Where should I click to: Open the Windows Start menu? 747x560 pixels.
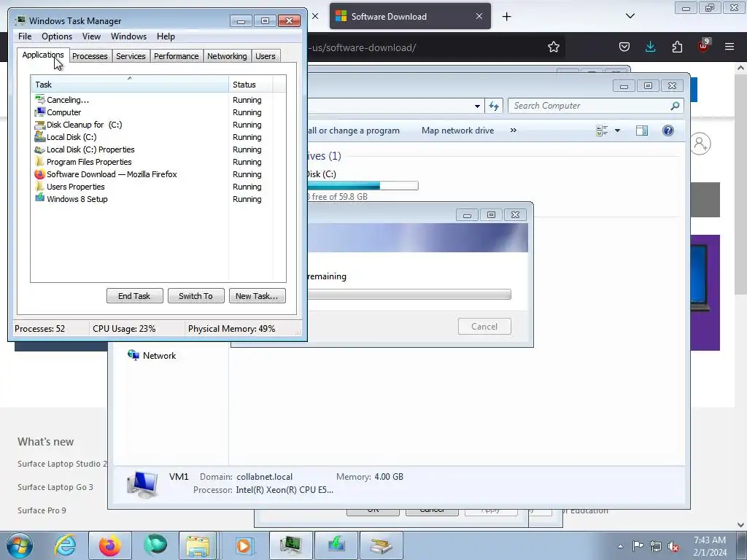[20, 545]
